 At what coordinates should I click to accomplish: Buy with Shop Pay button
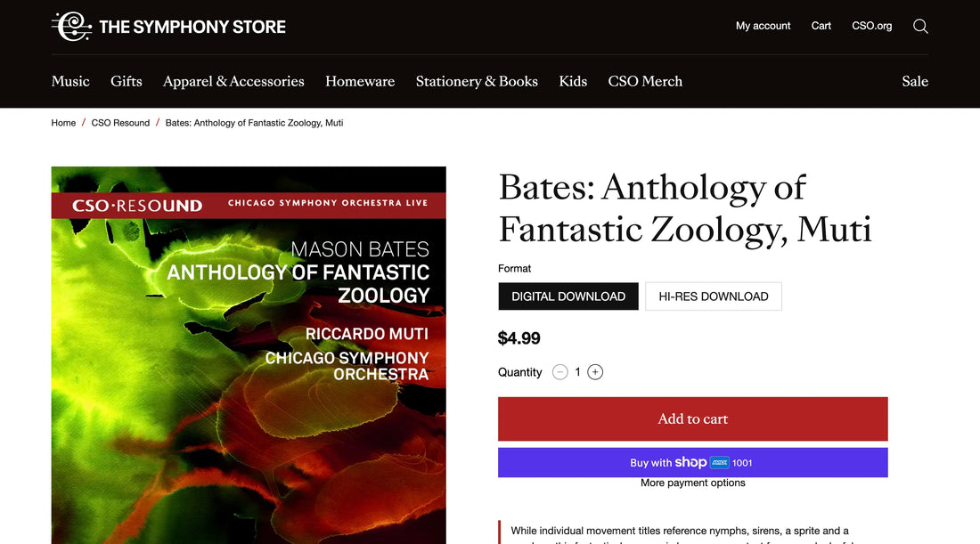point(692,463)
